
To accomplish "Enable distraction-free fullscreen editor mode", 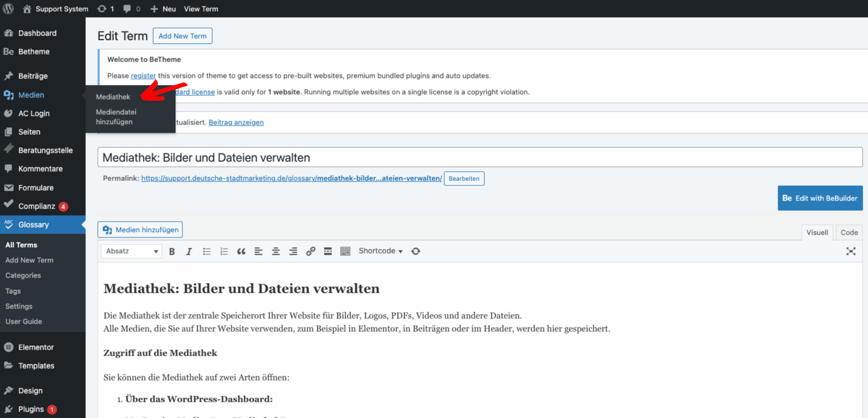I will pyautogui.click(x=851, y=251).
